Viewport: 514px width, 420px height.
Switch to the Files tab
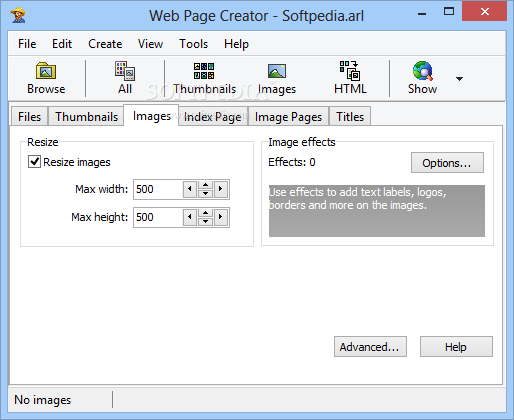coord(29,117)
